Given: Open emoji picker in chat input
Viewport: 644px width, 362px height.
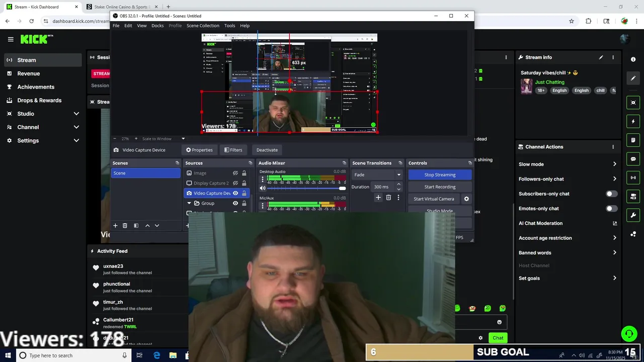Looking at the screenshot, I should click(499, 322).
